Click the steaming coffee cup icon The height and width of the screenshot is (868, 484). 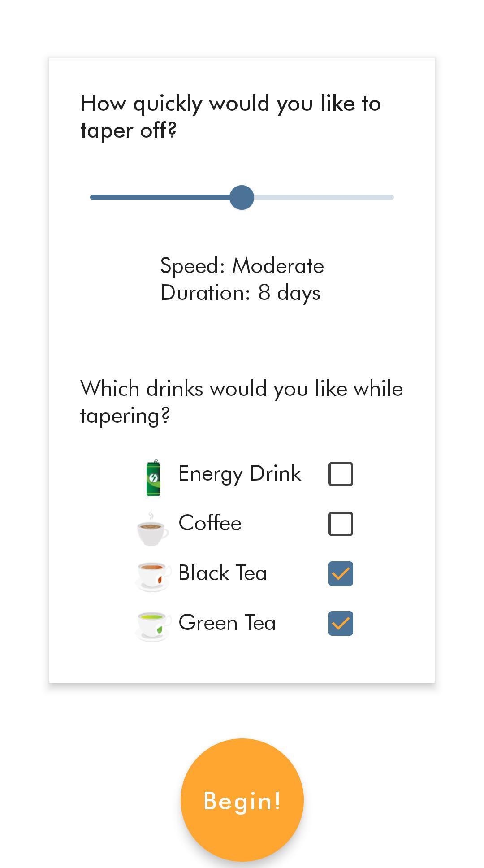153,528
